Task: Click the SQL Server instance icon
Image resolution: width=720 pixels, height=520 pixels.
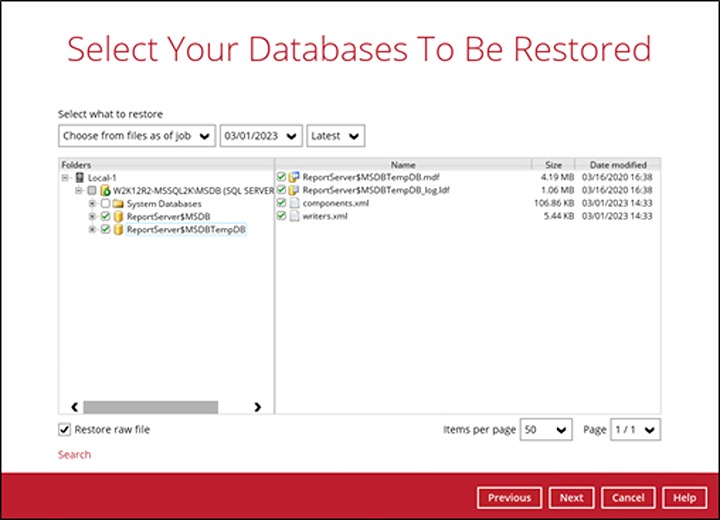Action: tap(105, 190)
